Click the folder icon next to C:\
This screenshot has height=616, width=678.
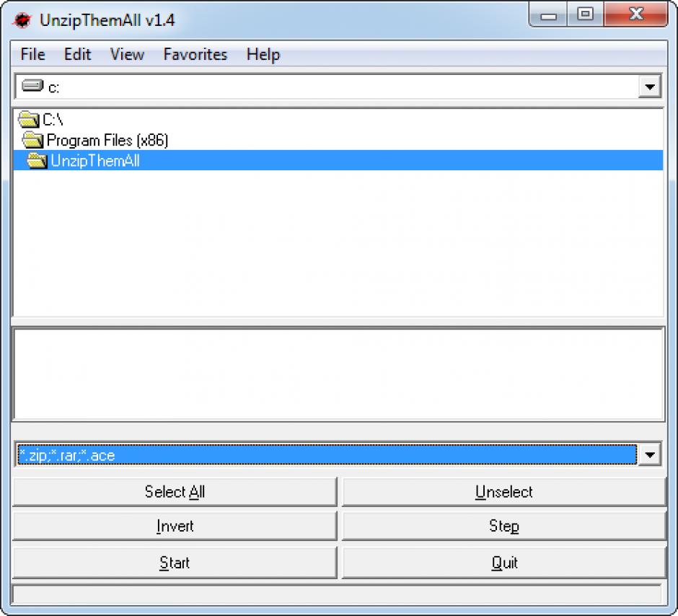coord(29,120)
